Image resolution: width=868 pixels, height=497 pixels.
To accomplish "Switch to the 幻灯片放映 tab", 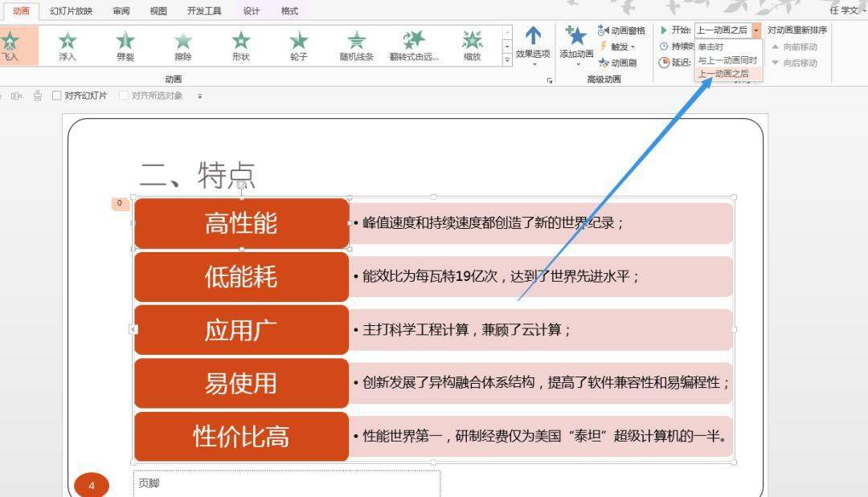I will [x=72, y=11].
